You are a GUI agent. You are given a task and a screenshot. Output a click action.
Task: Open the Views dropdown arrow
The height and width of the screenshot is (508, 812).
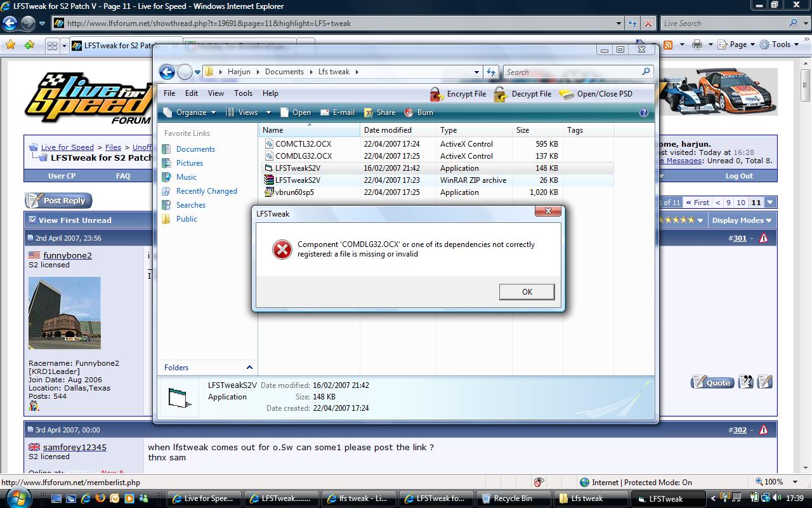[268, 112]
